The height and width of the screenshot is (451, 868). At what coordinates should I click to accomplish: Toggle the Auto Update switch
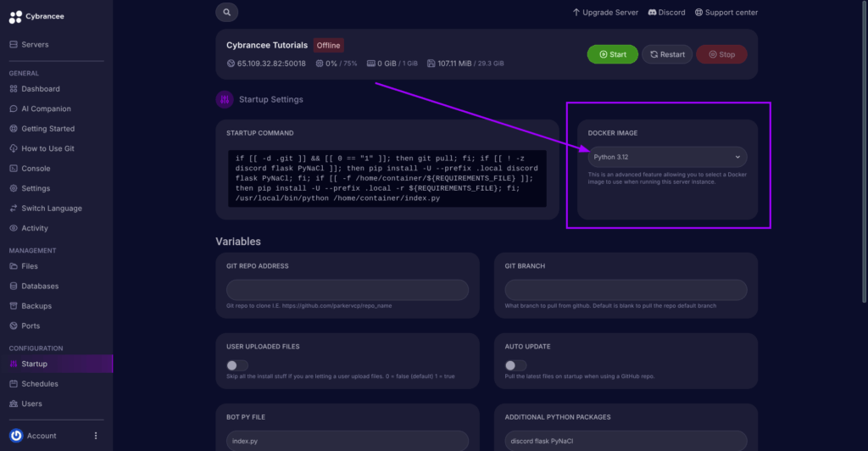point(515,365)
